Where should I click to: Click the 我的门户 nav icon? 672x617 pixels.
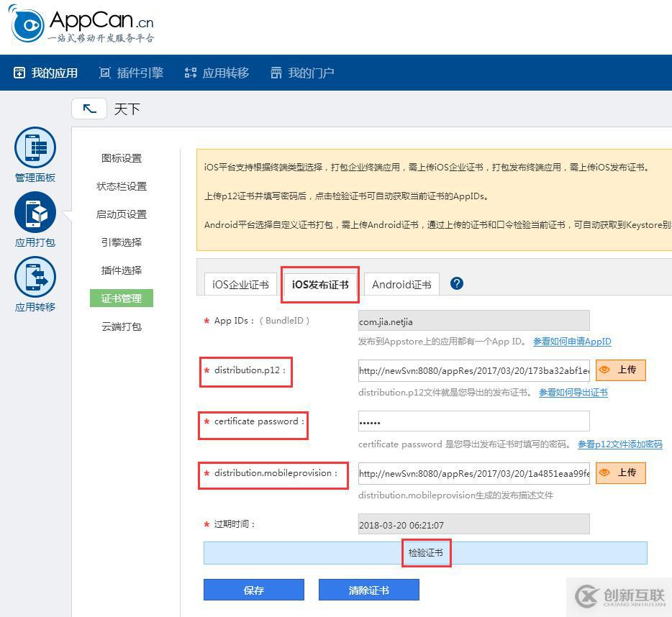click(x=276, y=73)
